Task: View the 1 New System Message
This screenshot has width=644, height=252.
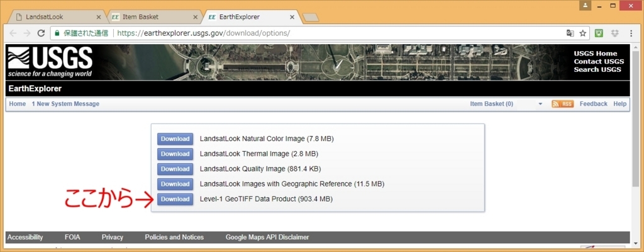Action: 65,104
